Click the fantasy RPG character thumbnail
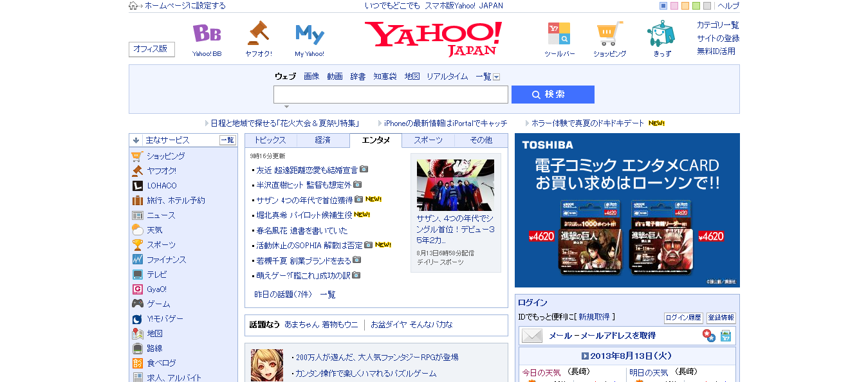 tap(268, 365)
